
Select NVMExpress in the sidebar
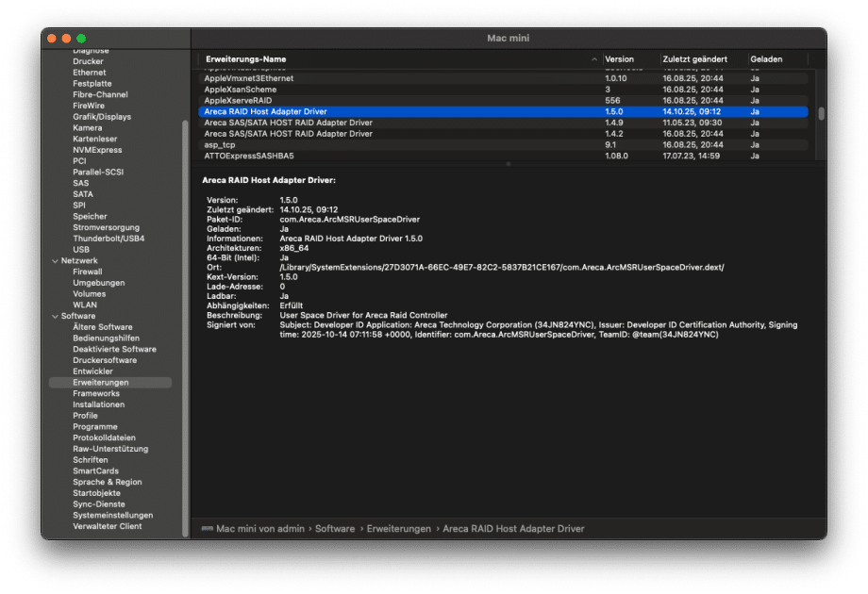pos(97,150)
